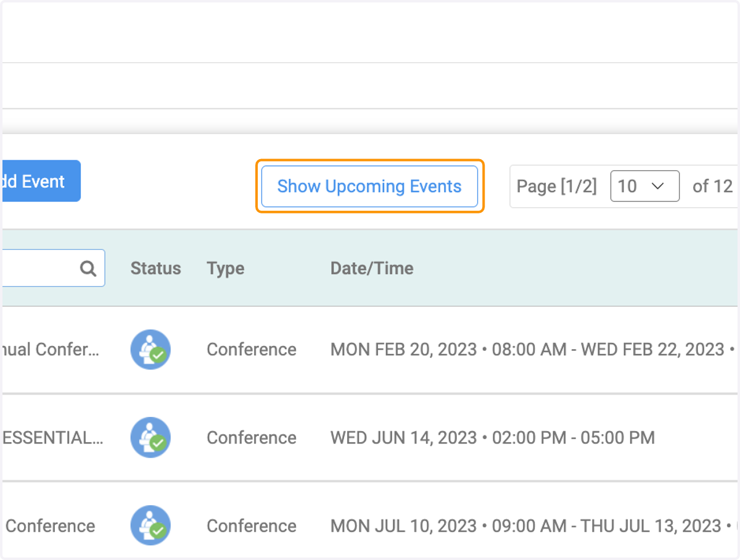Click the WED JUN 14, 2023 date text
The height and width of the screenshot is (560, 740).
[404, 438]
